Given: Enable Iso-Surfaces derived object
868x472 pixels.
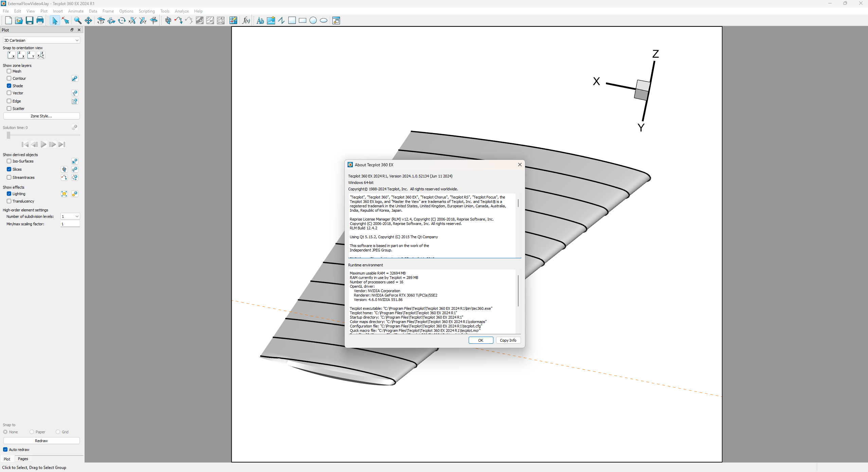Looking at the screenshot, I should (9, 161).
